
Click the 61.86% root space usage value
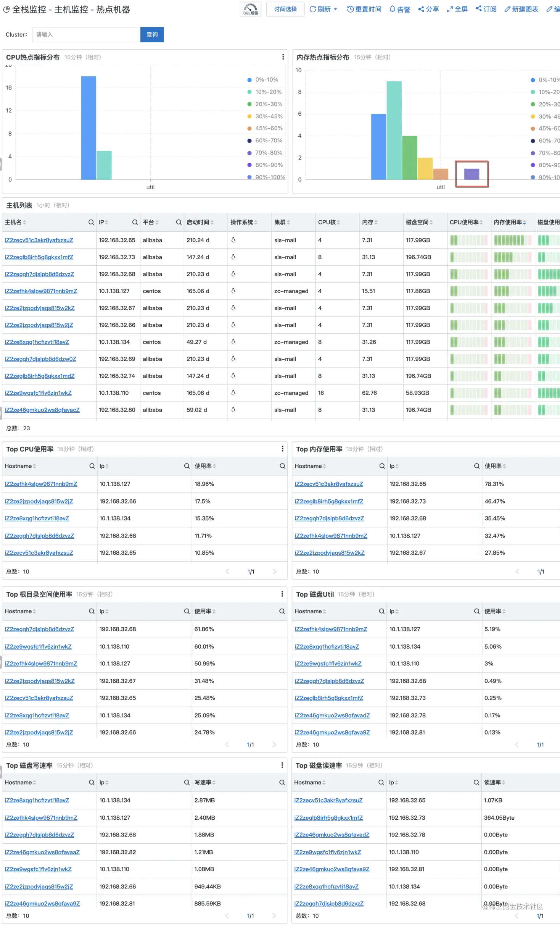pos(204,629)
